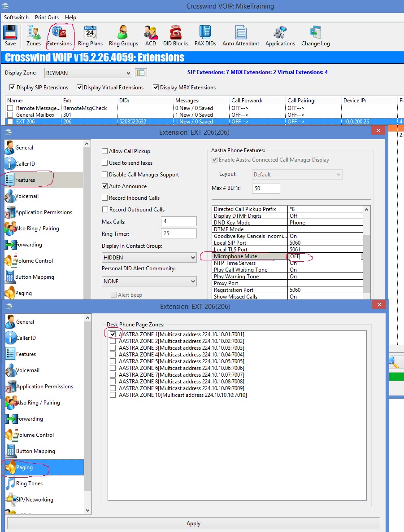Open Ring Plans from the toolbar
This screenshot has width=404, height=532.
pos(90,36)
